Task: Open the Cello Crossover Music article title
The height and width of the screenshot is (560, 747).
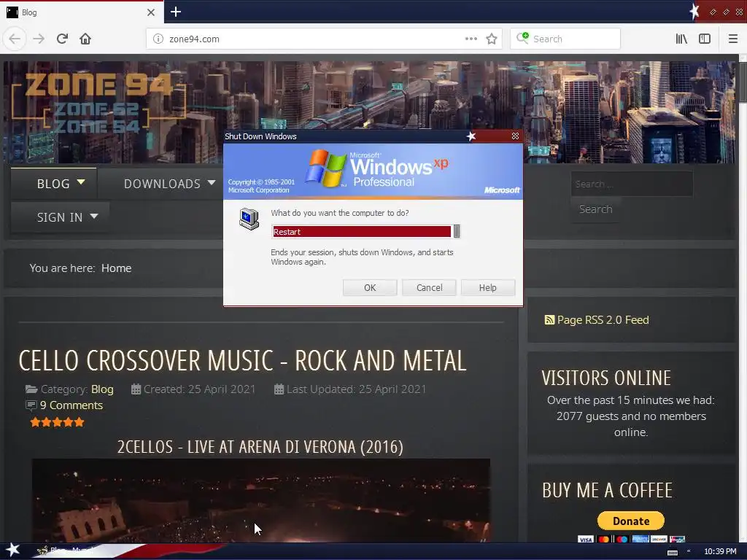Action: tap(242, 360)
